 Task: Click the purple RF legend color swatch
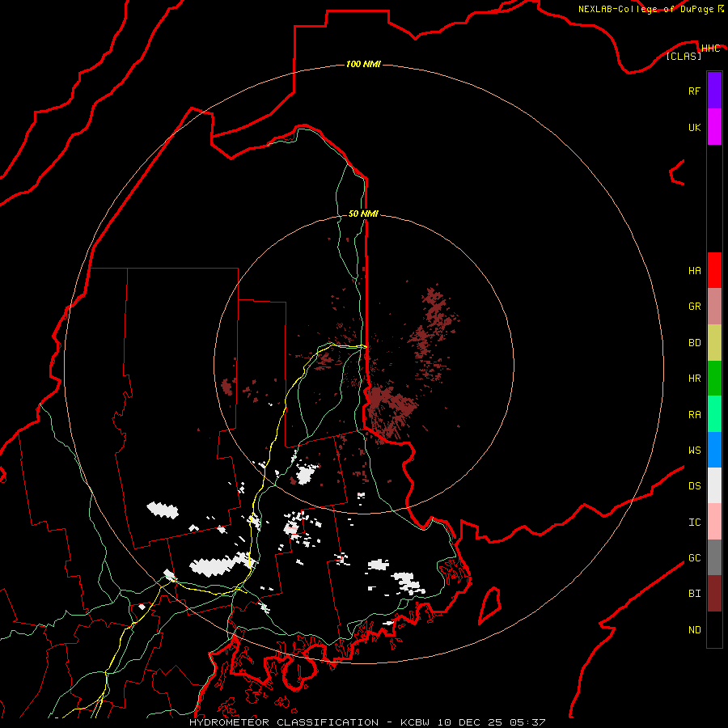click(714, 91)
